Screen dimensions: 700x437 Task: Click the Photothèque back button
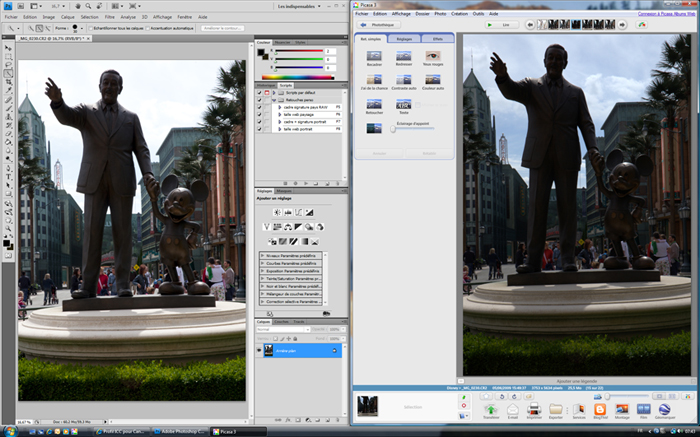pos(379,25)
